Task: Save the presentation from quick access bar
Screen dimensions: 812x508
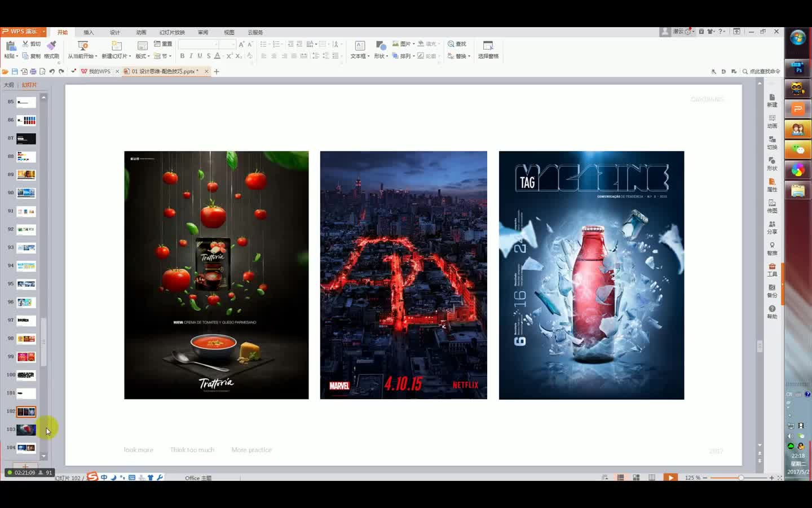Action: pyautogui.click(x=15, y=72)
